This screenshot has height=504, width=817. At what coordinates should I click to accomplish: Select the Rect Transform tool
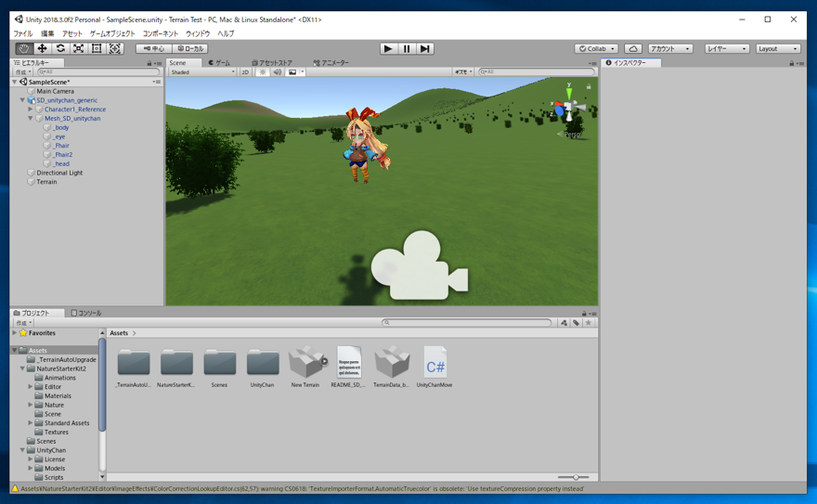click(97, 48)
